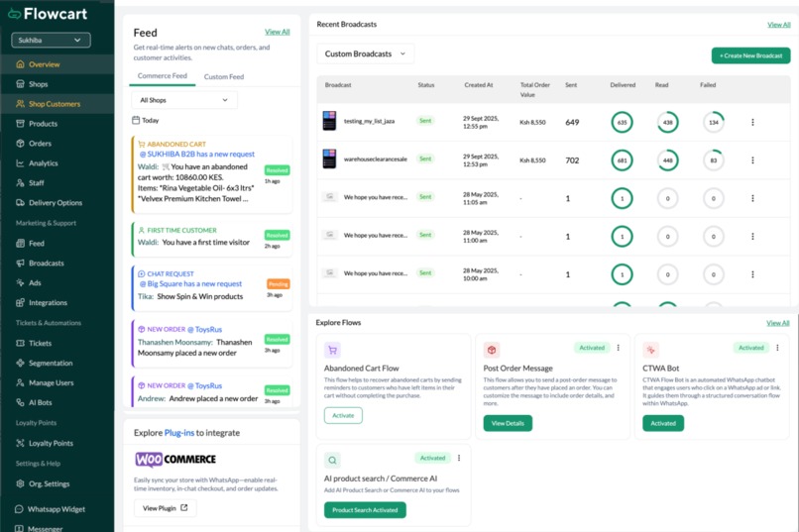This screenshot has height=532, width=799.
Task: Click the warehouseclearancesale broadcast thumbnail
Action: coord(330,159)
